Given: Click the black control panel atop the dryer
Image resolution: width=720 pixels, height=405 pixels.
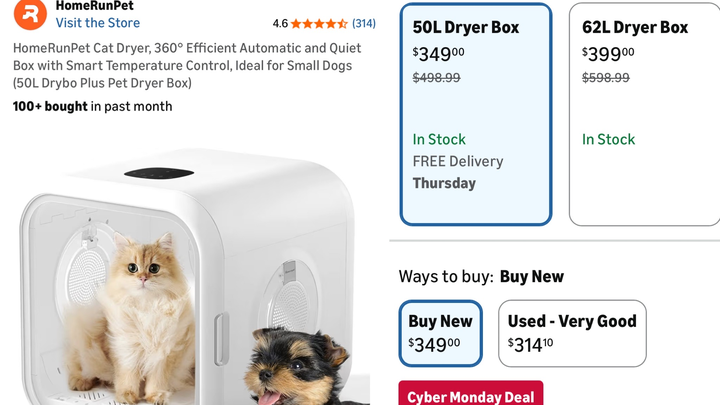Looking at the screenshot, I should tap(159, 173).
